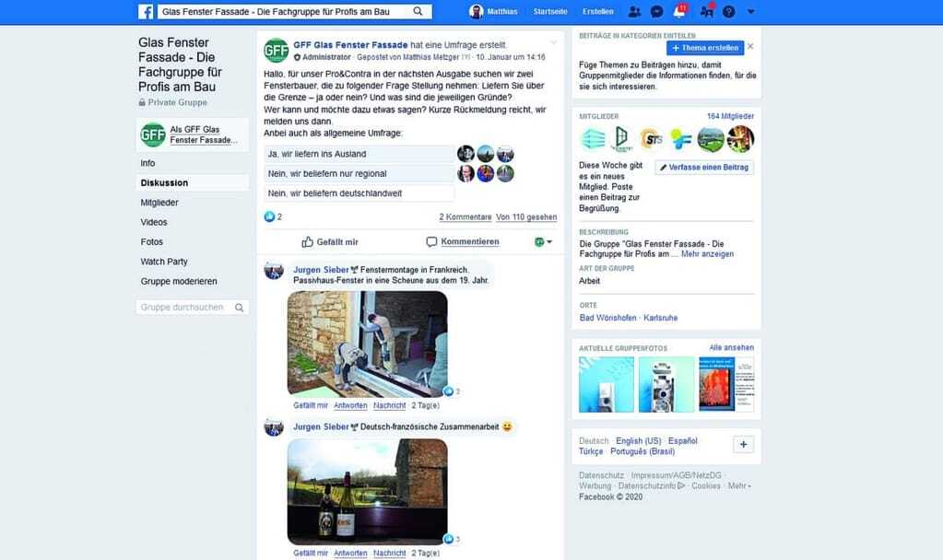This screenshot has width=943, height=560.
Task: Click the search magnifier icon in top bar
Action: [x=418, y=12]
